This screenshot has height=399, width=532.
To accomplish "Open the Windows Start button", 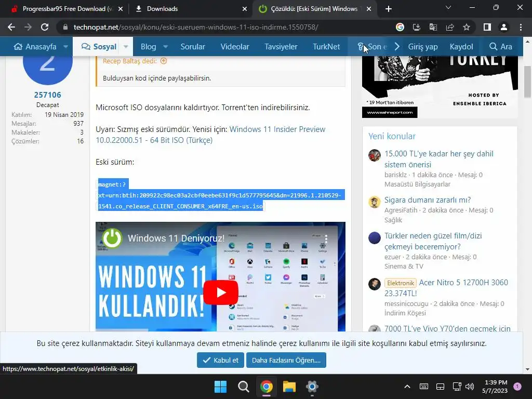I will [x=220, y=387].
